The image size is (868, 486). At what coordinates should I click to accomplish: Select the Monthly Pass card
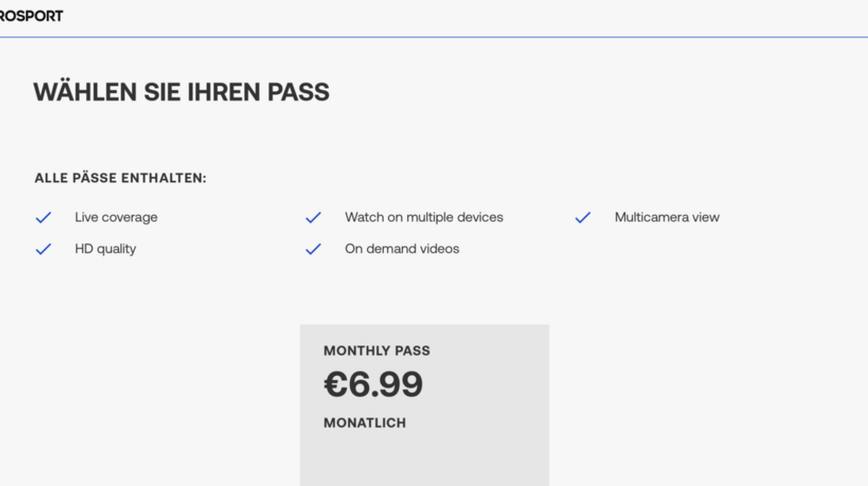(424, 405)
